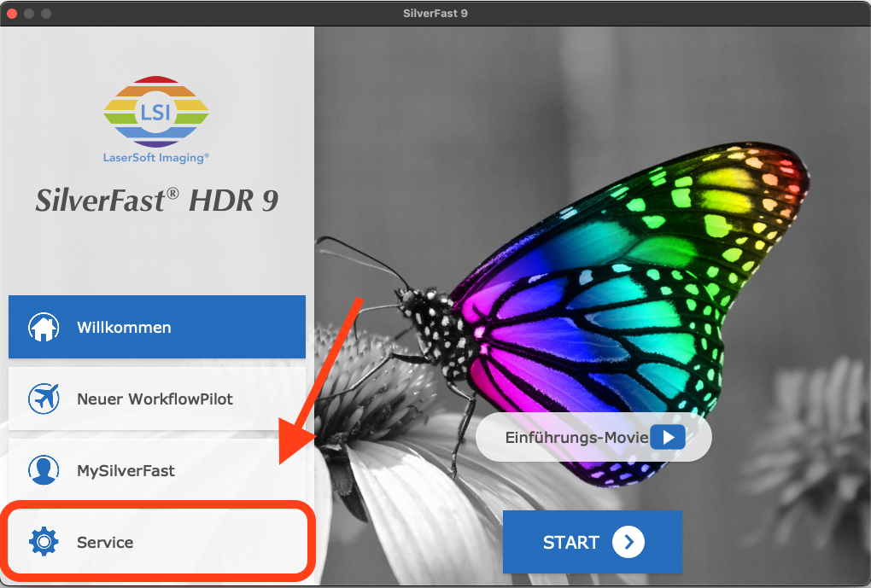871x588 pixels.
Task: Click the SilverFast 9 window title
Action: coord(435,13)
